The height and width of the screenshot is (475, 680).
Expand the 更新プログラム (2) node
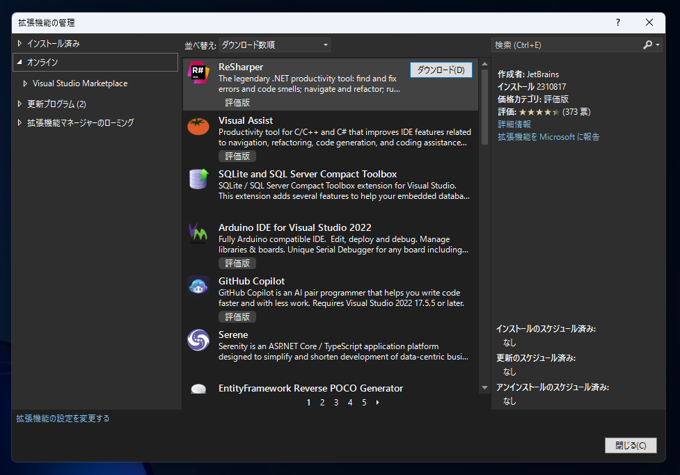(20, 104)
